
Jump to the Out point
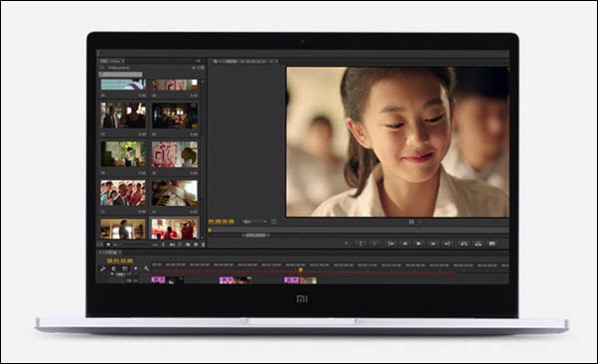447,243
